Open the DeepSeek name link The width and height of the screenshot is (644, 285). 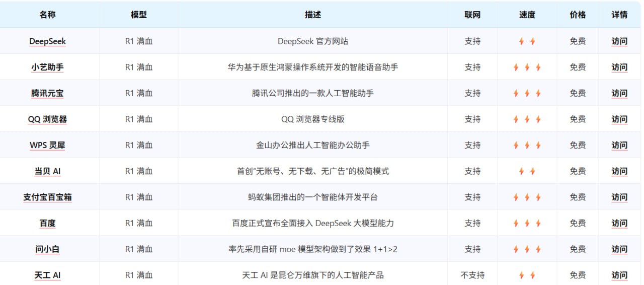47,41
